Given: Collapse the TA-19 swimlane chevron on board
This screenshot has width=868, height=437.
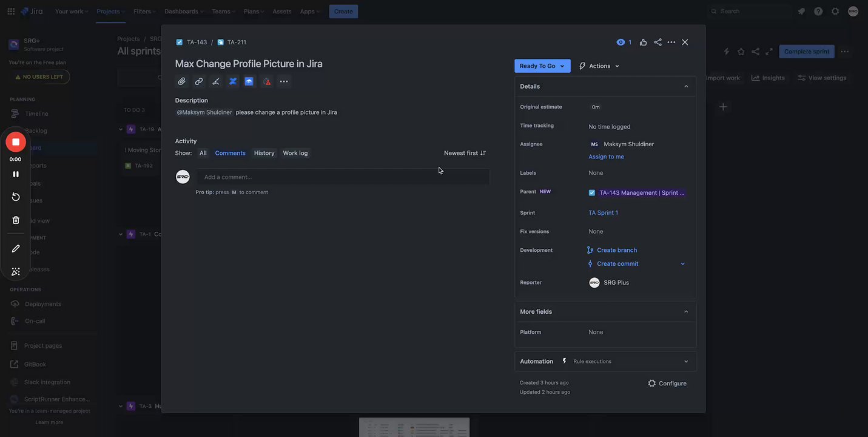Looking at the screenshot, I should [x=120, y=129].
